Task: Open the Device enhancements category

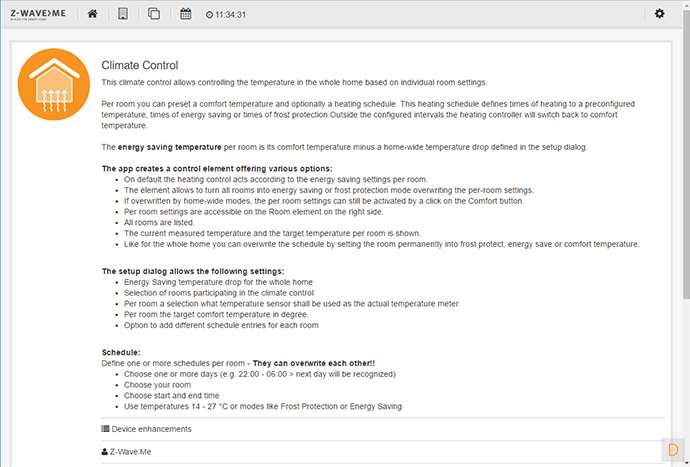Action: point(151,429)
